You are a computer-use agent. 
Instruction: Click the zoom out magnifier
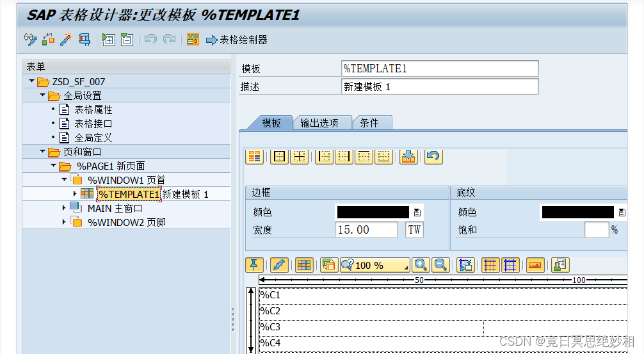click(440, 265)
